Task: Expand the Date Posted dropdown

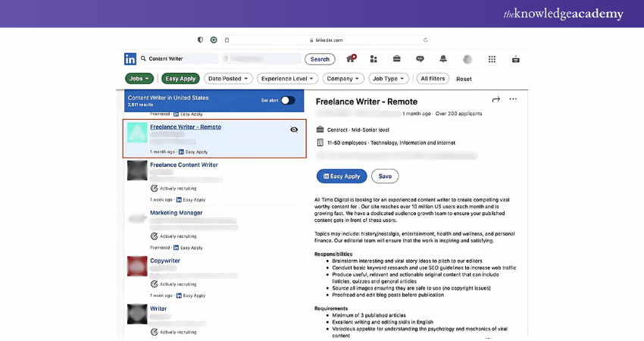Action: (x=228, y=79)
